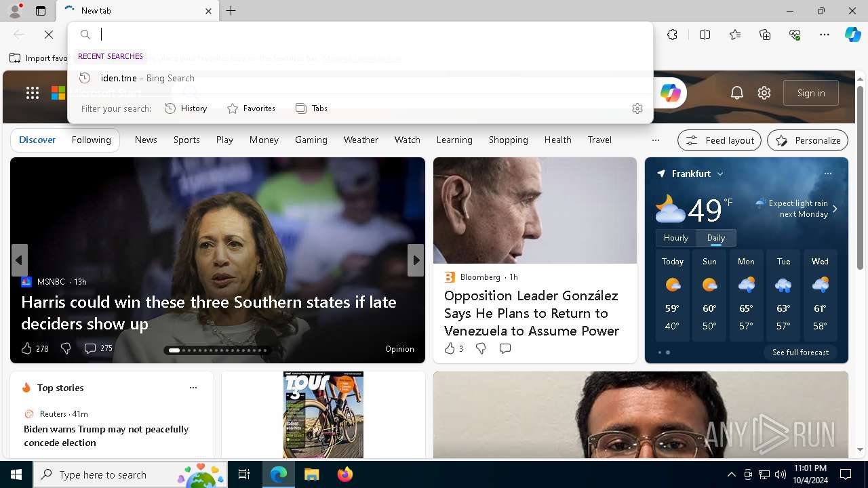
Task: Open the Windows Start menu
Action: point(16,474)
